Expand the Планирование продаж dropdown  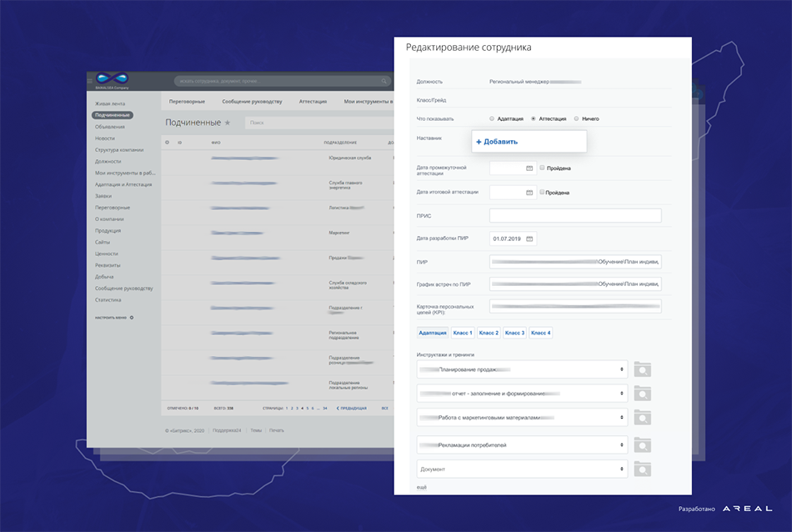(x=522, y=369)
